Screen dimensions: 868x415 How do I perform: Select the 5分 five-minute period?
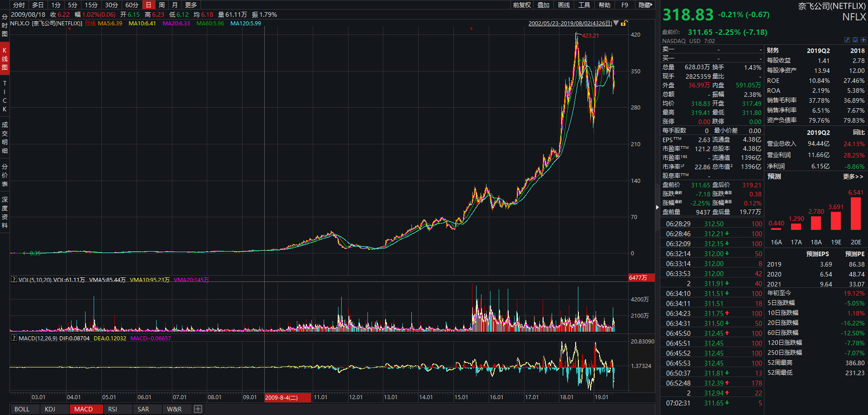pos(73,5)
